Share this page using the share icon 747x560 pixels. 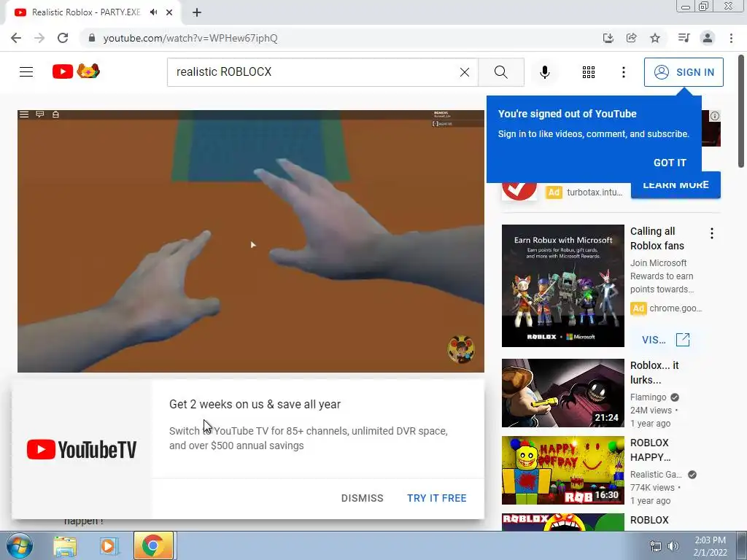631,38
